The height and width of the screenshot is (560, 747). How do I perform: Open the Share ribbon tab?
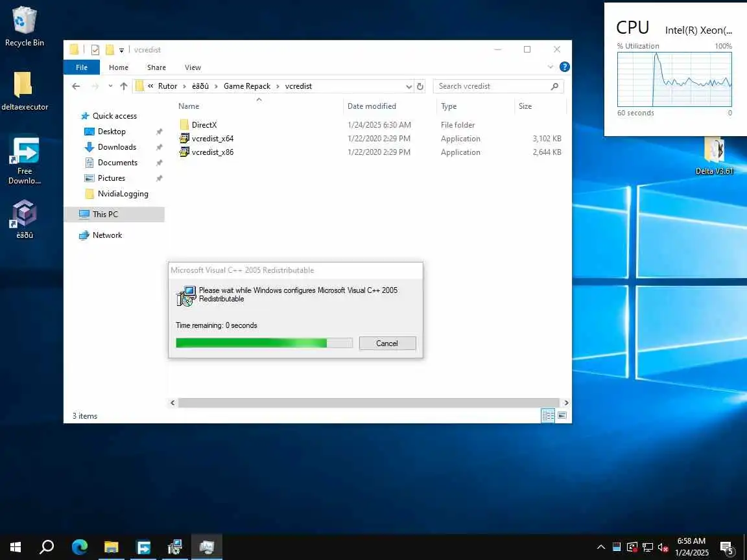coord(156,67)
